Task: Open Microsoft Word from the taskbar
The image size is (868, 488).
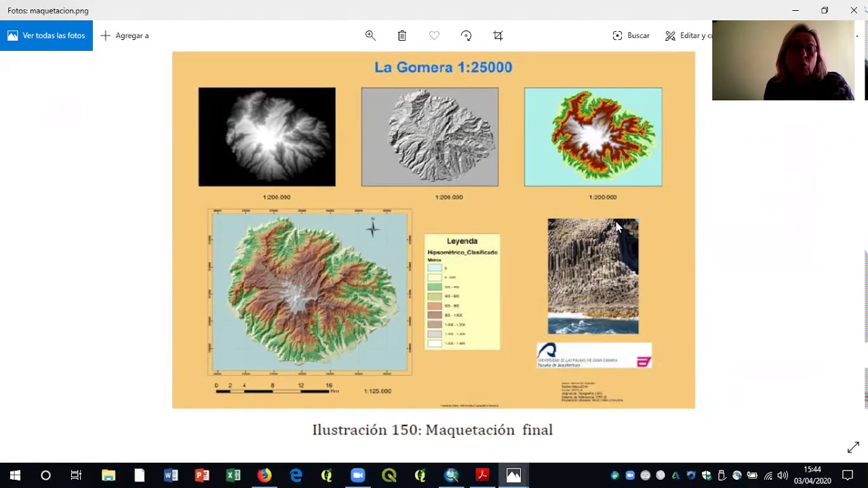Action: tap(171, 475)
